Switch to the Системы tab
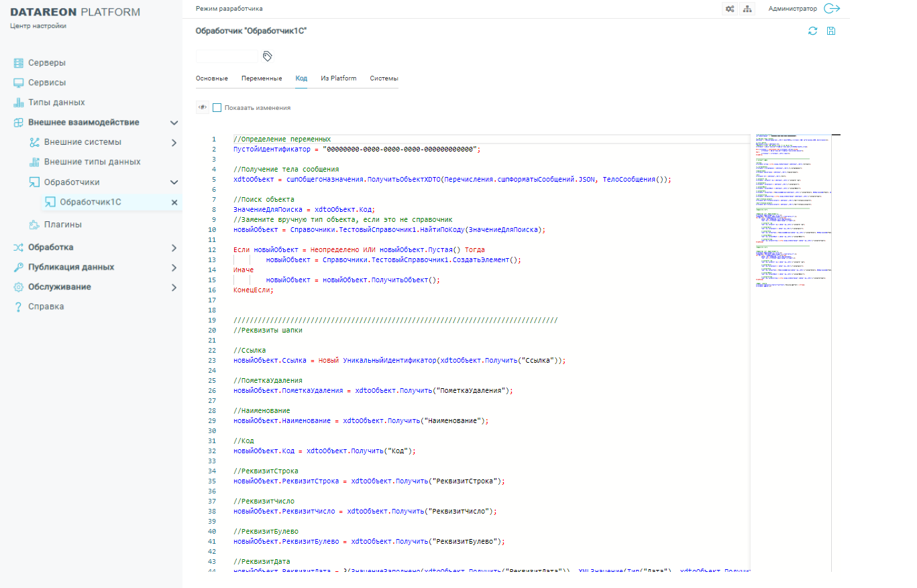917x588 pixels. click(384, 78)
